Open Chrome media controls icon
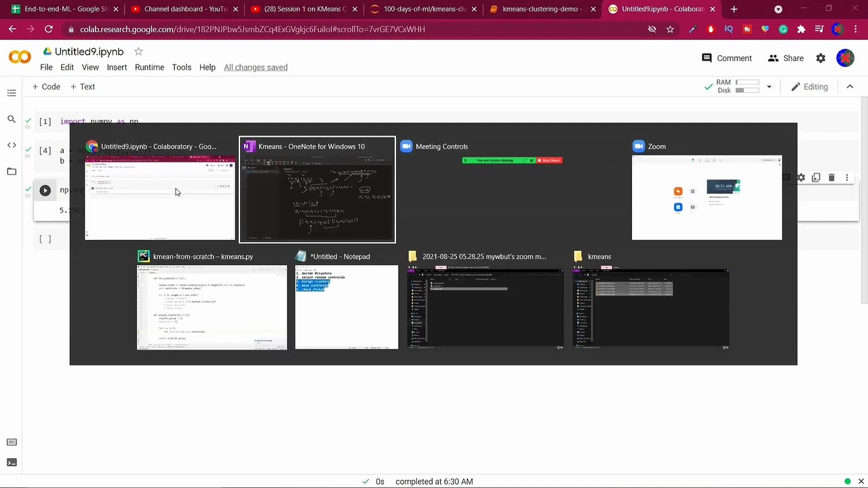Screen dimensions: 868x488 (x=820, y=29)
